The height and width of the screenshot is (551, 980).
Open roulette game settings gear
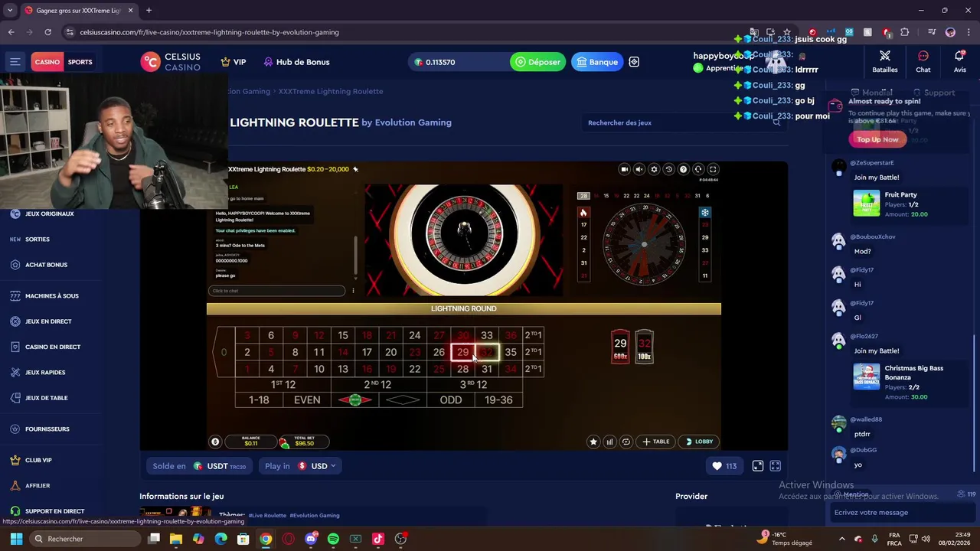point(654,169)
